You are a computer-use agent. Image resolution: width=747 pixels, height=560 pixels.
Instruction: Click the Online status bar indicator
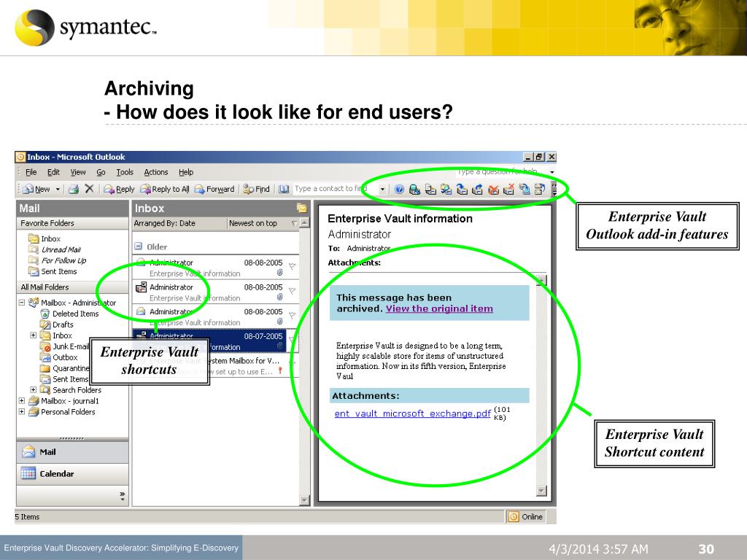click(x=526, y=517)
